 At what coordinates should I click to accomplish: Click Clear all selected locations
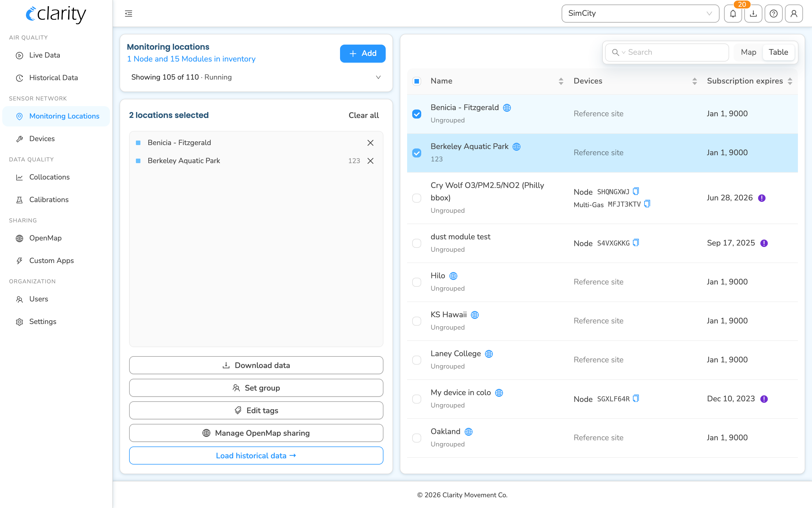[364, 115]
